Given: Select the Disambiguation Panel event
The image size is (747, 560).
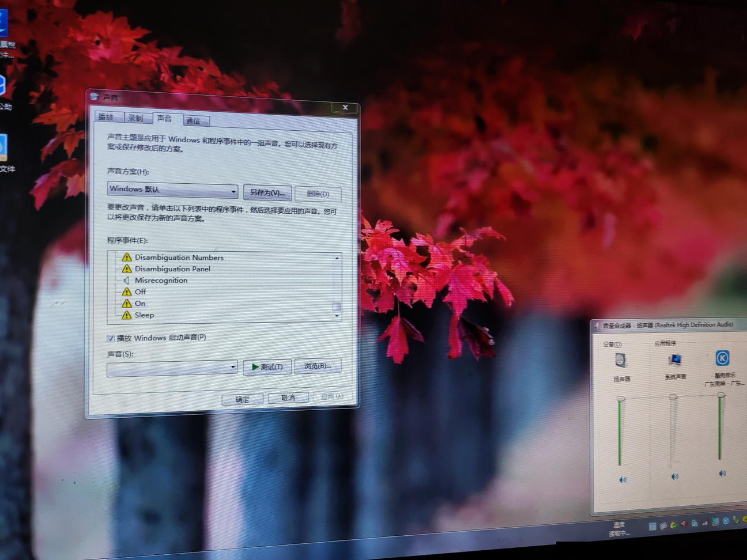Looking at the screenshot, I should [172, 269].
